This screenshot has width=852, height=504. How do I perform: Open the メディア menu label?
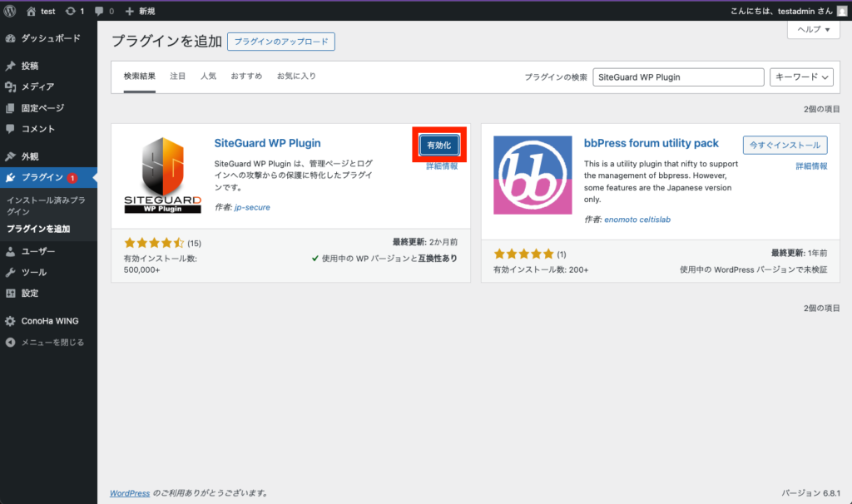pos(37,86)
